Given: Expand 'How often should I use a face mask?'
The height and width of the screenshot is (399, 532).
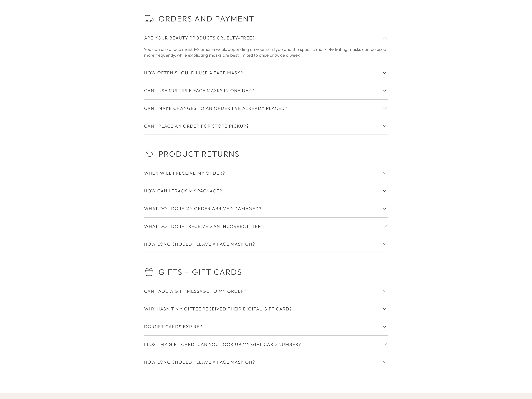Looking at the screenshot, I should tap(193, 73).
